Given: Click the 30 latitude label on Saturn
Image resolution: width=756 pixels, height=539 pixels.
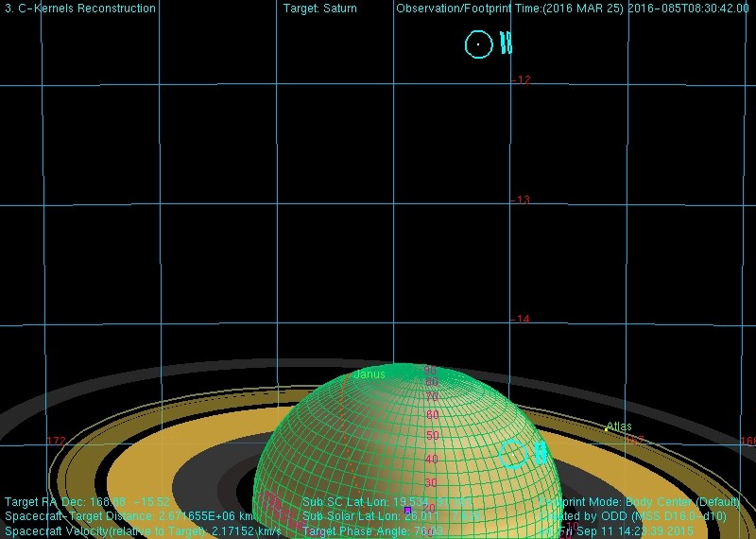Looking at the screenshot, I should pyautogui.click(x=430, y=482).
